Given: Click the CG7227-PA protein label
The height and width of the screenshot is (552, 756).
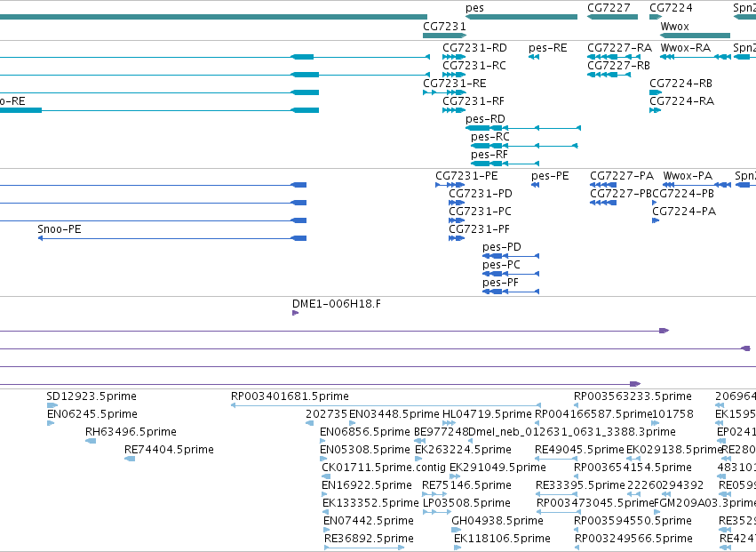Looking at the screenshot, I should (x=622, y=176).
